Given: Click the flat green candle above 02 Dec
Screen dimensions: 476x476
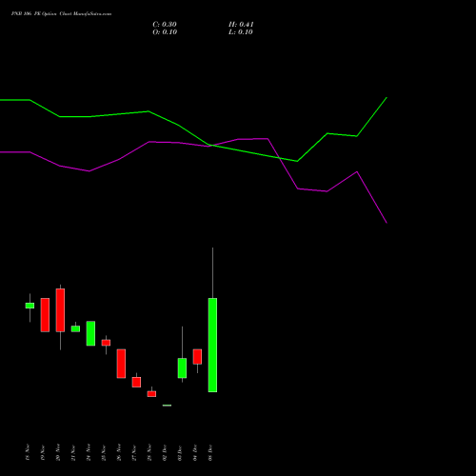Looking at the screenshot, I should (x=167, y=406).
